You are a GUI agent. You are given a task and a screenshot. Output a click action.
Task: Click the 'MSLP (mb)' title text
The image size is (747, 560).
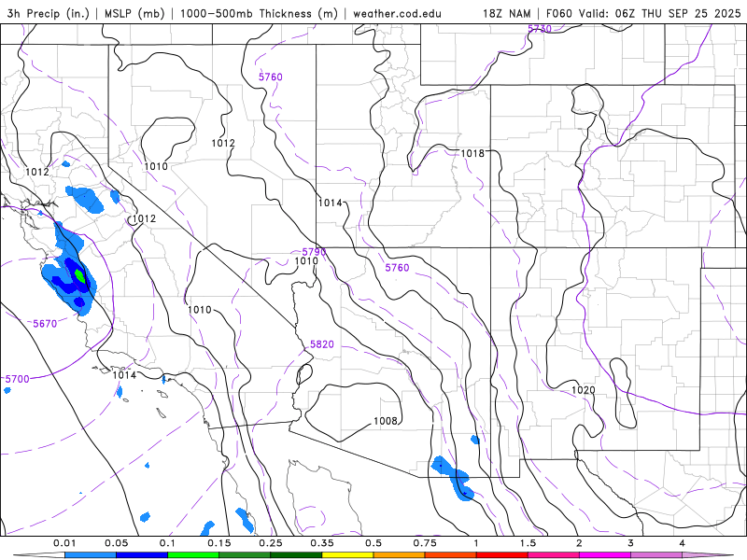point(134,13)
